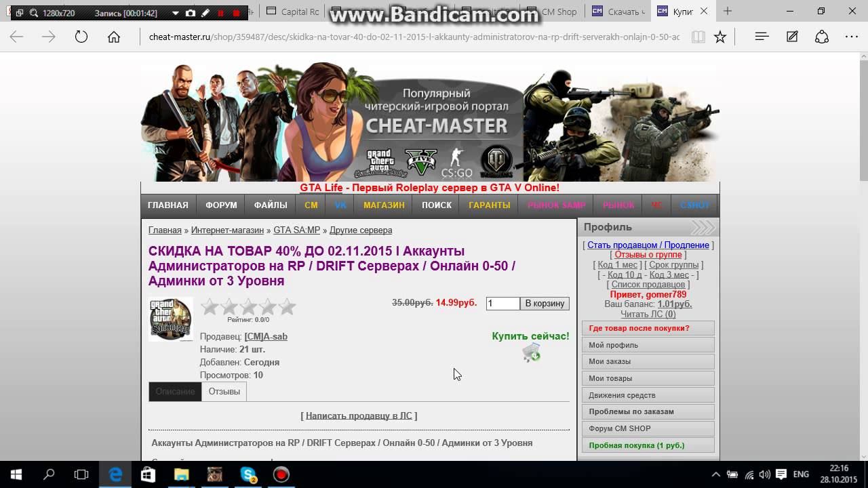This screenshot has width=868, height=488.
Task: Toggle Edge reading view
Action: coord(698,37)
